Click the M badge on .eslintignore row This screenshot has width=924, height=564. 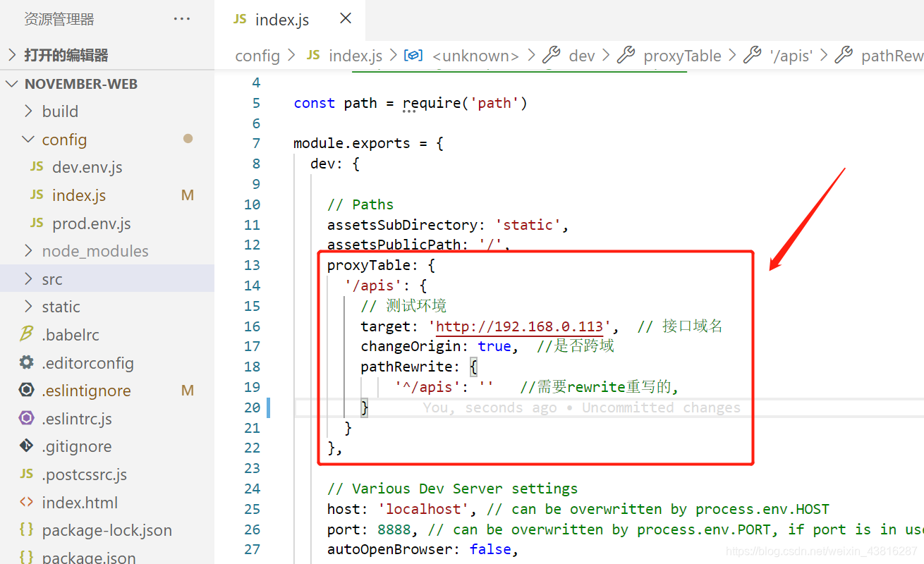tap(188, 391)
